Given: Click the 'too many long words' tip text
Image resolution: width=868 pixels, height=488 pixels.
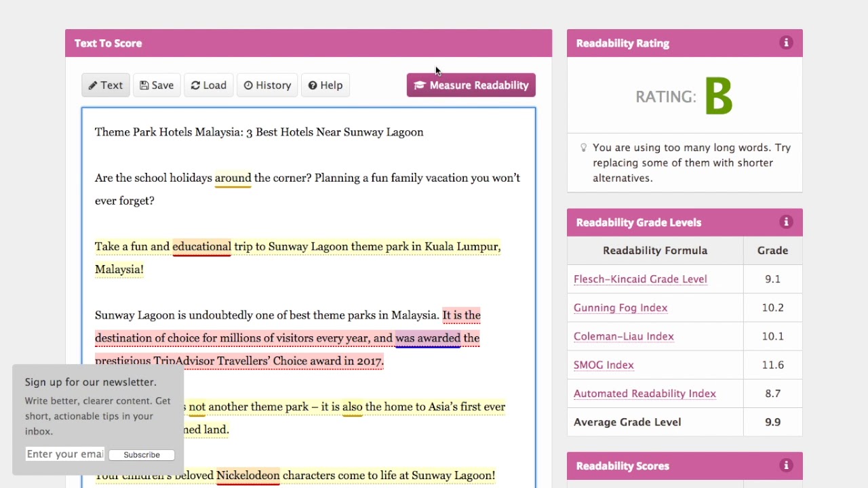Looking at the screenshot, I should [x=692, y=163].
